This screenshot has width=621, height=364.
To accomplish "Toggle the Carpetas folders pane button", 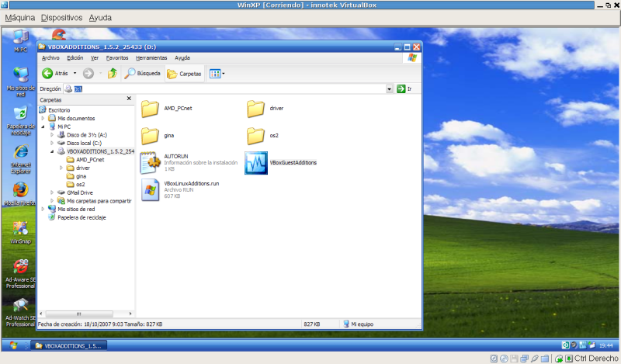I will click(x=184, y=74).
